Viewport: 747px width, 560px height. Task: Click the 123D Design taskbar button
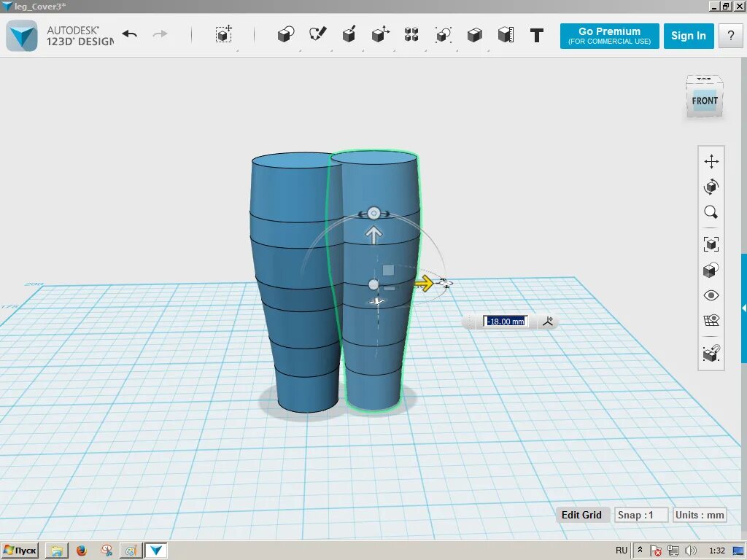coord(156,551)
